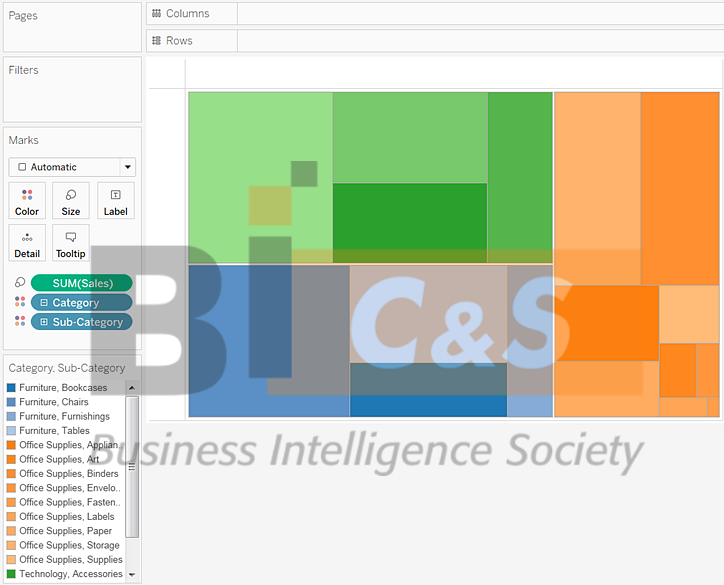Click color icon left of Sub-Category pill
The width and height of the screenshot is (724, 585).
tap(20, 322)
